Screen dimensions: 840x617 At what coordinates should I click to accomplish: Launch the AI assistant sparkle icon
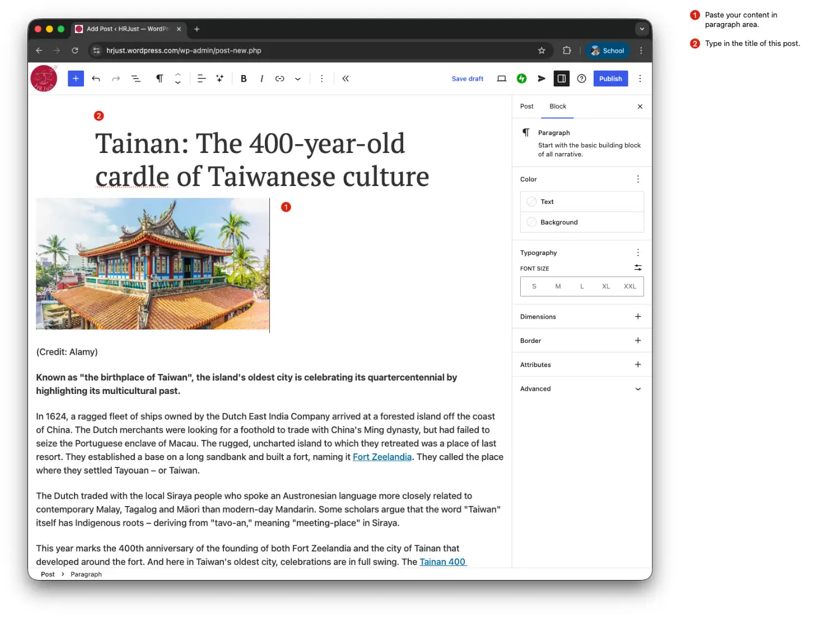[220, 78]
